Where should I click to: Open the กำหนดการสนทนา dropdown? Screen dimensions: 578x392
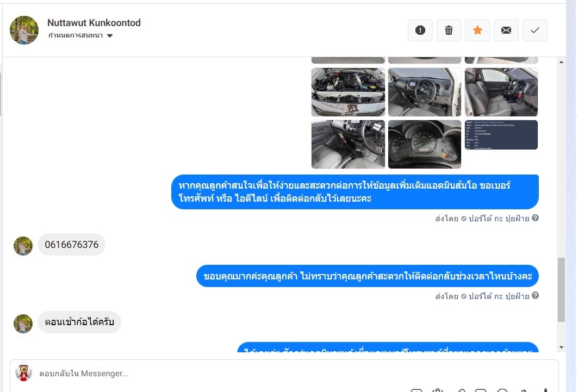[80, 35]
